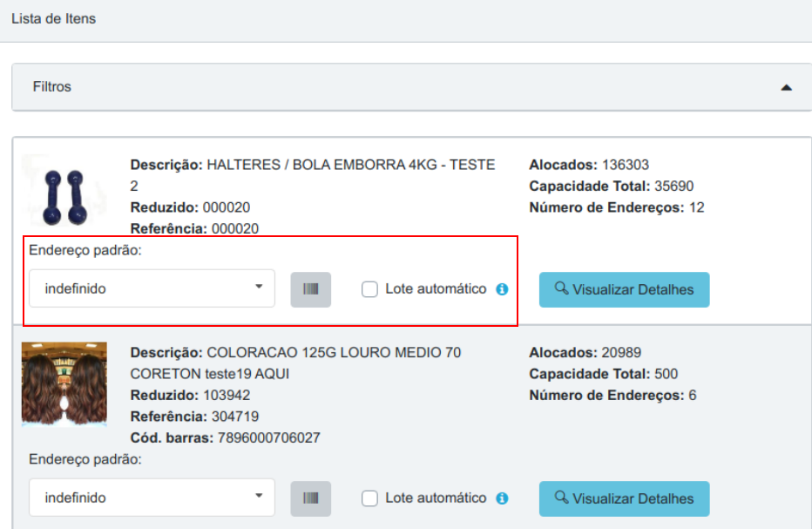Screen dimensions: 812x529
Task: Enable Lote automático for COLORACAO item
Action: pos(369,498)
